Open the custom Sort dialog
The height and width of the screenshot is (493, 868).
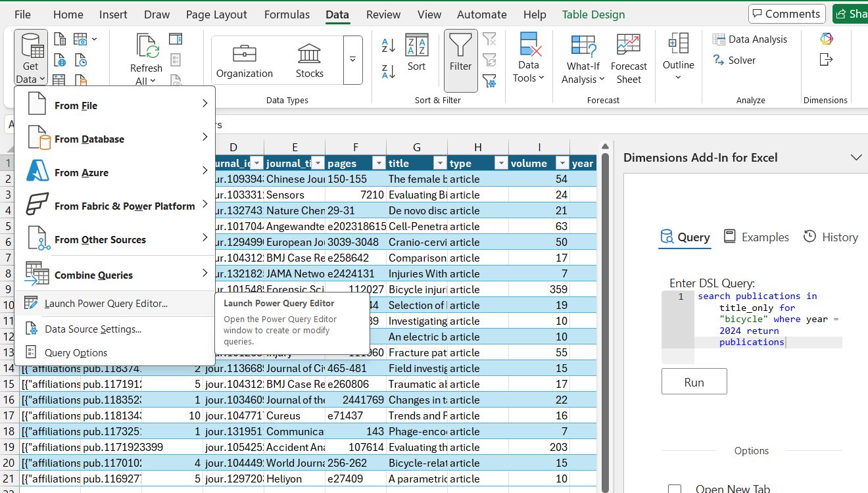416,53
